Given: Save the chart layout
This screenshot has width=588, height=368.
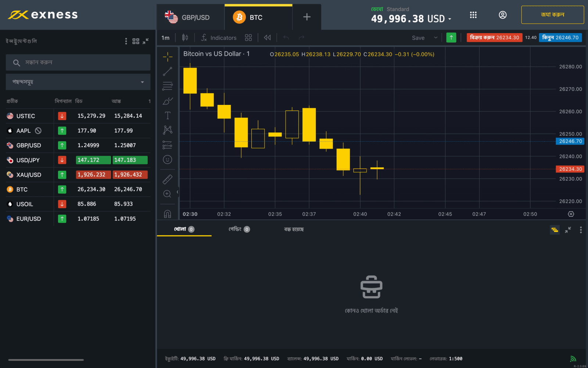Looking at the screenshot, I should point(418,38).
